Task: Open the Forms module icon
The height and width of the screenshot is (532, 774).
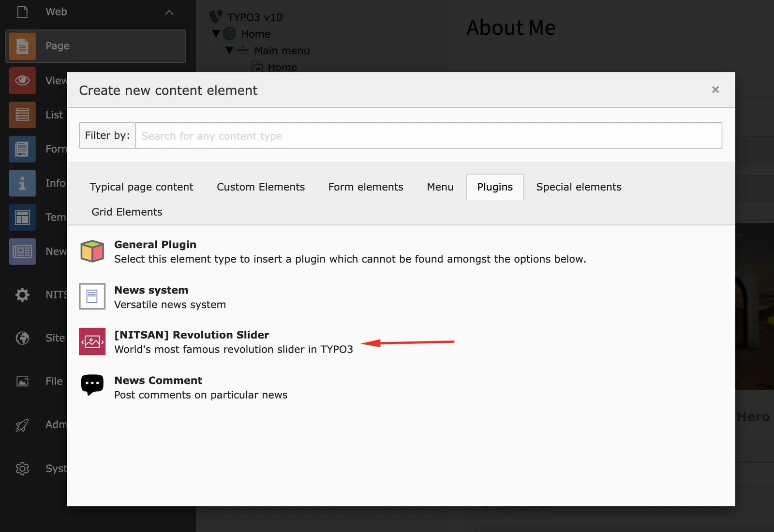Action: (x=22, y=149)
